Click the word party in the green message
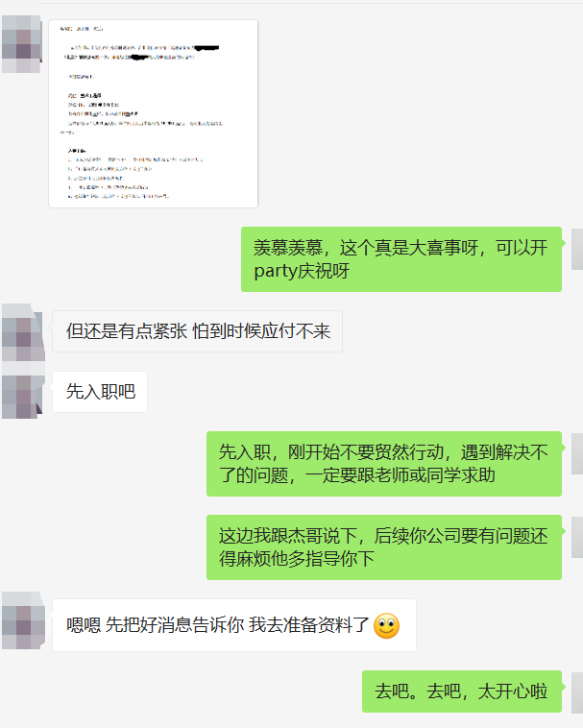The height and width of the screenshot is (728, 583). [x=276, y=271]
